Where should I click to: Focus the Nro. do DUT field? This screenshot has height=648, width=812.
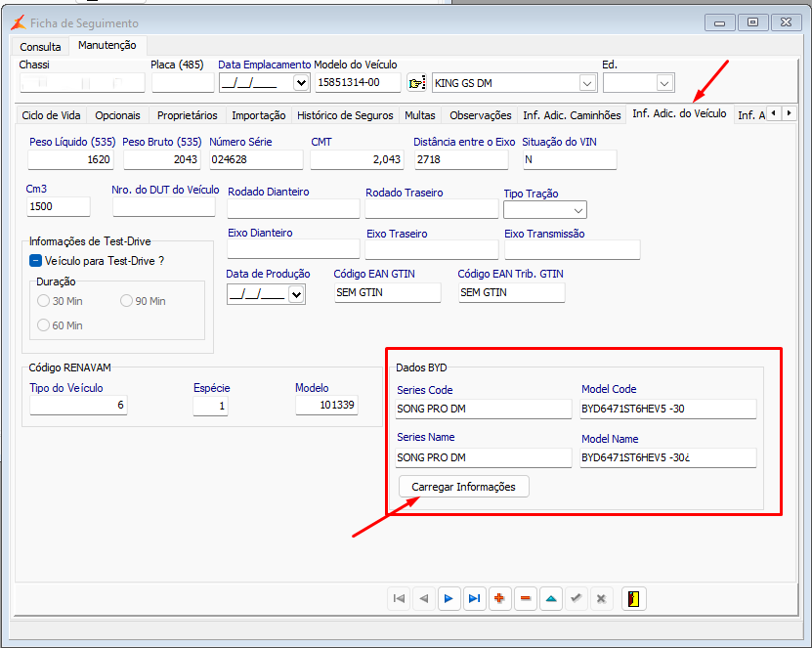coord(163,207)
